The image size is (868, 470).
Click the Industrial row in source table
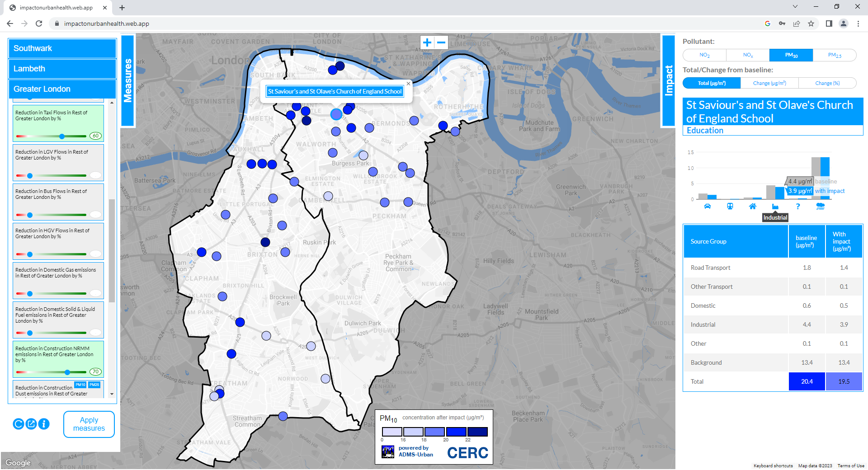point(773,324)
